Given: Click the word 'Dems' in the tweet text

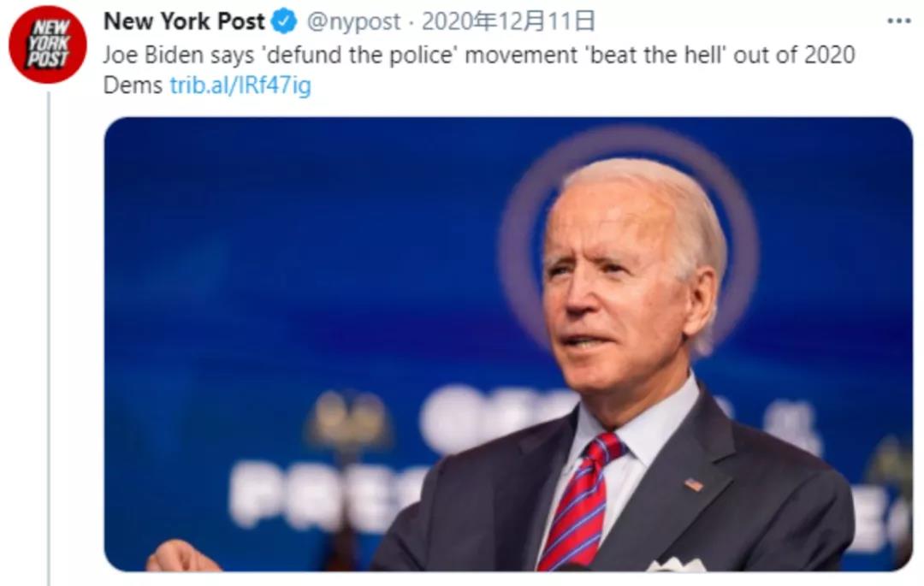Looking at the screenshot, I should pos(133,86).
